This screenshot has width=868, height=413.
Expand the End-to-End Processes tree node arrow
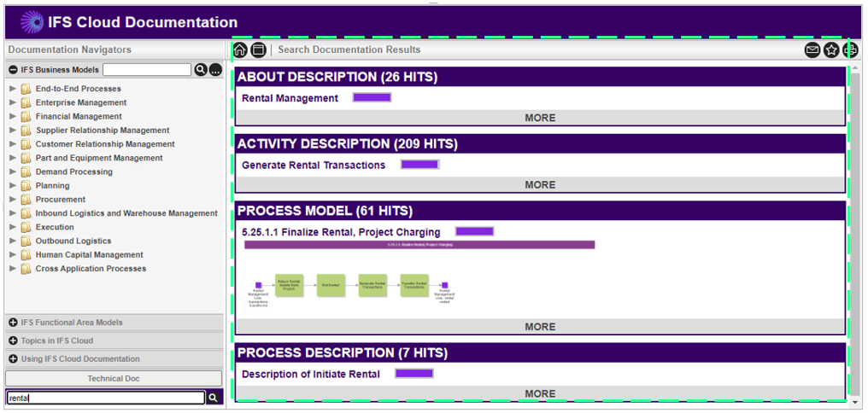[13, 89]
